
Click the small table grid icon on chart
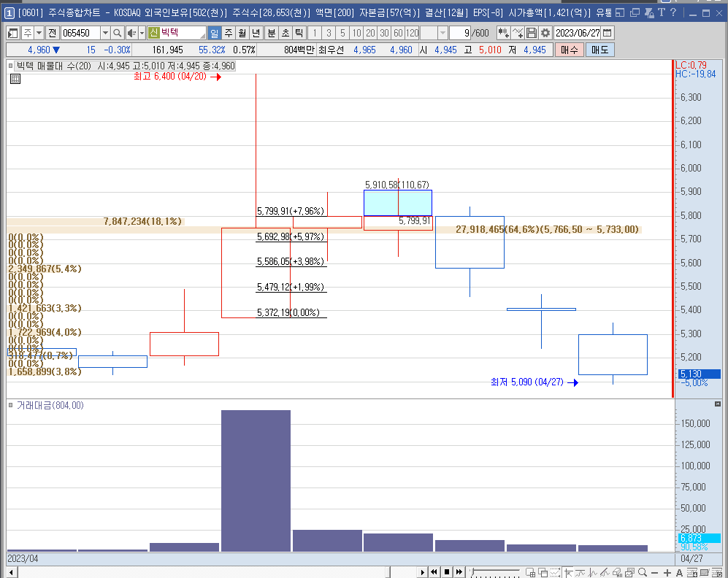coord(15,79)
